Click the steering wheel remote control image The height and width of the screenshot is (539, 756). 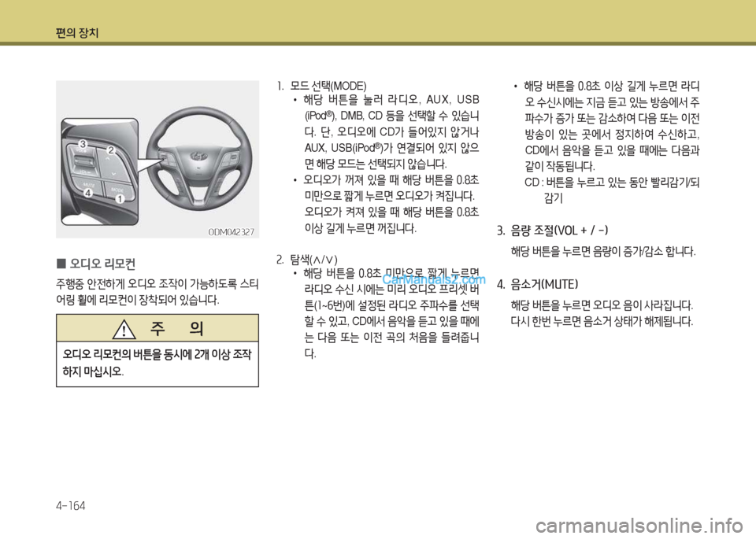(157, 159)
